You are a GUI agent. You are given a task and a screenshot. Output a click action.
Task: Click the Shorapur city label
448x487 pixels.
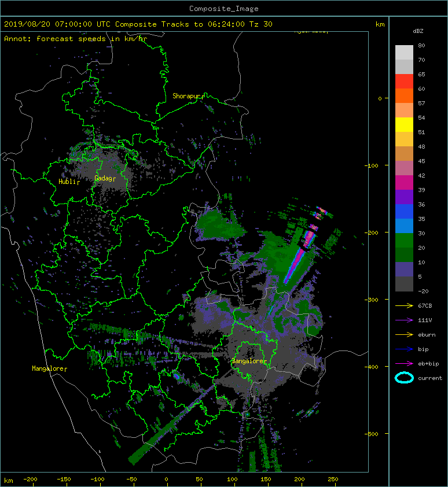[x=186, y=96]
